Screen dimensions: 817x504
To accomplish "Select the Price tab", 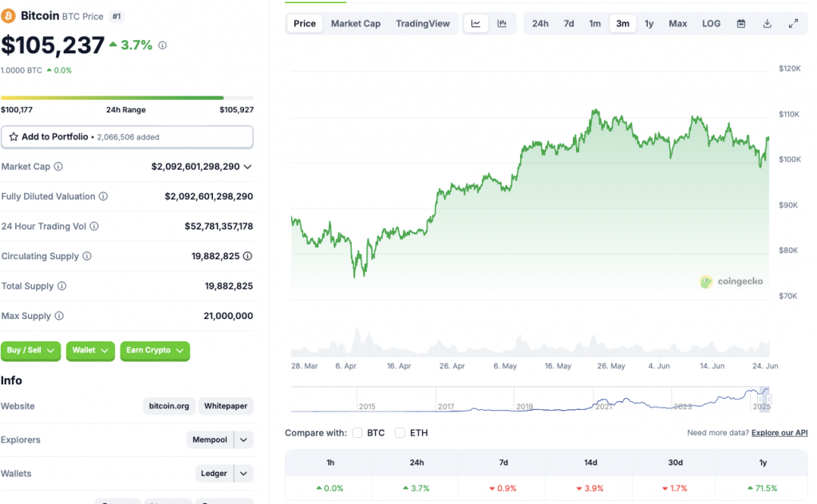I will pyautogui.click(x=304, y=23).
